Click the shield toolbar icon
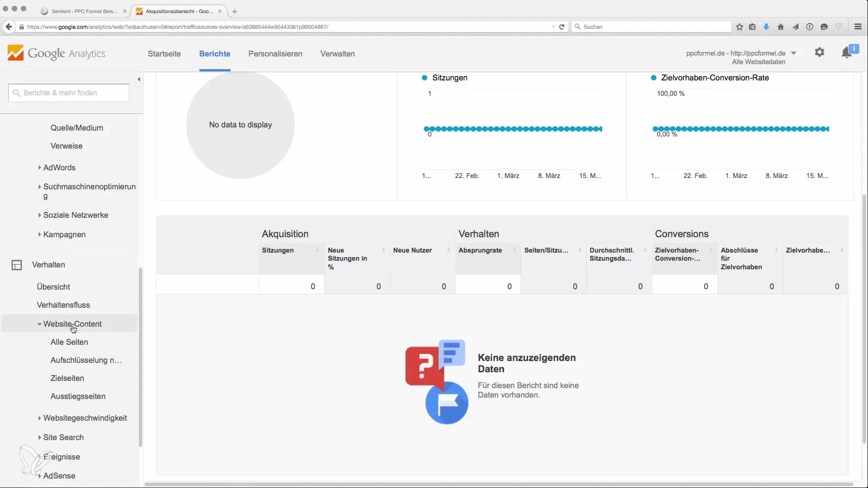868x488 pixels. (x=839, y=27)
